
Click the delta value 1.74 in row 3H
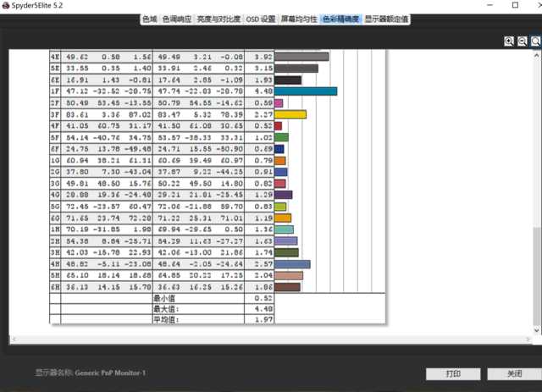[263, 252]
